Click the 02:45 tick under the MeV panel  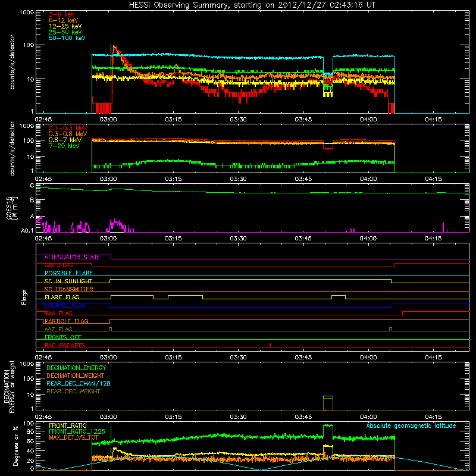click(43, 179)
